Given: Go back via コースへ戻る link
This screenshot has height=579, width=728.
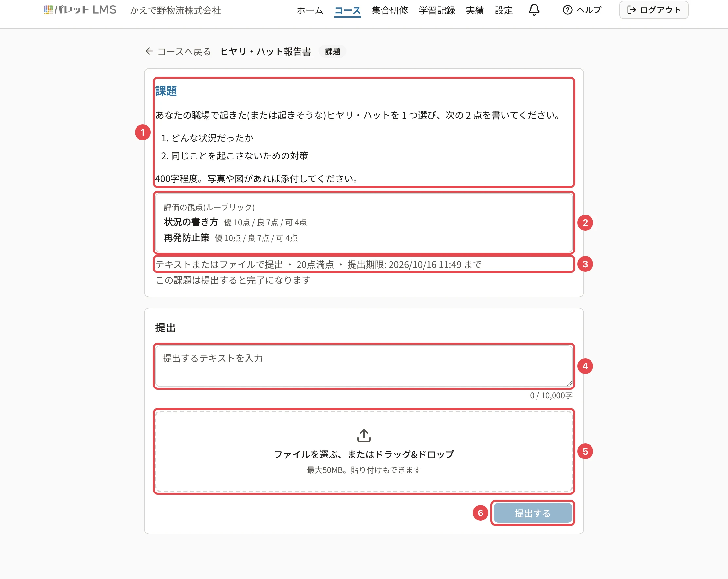Looking at the screenshot, I should [178, 51].
